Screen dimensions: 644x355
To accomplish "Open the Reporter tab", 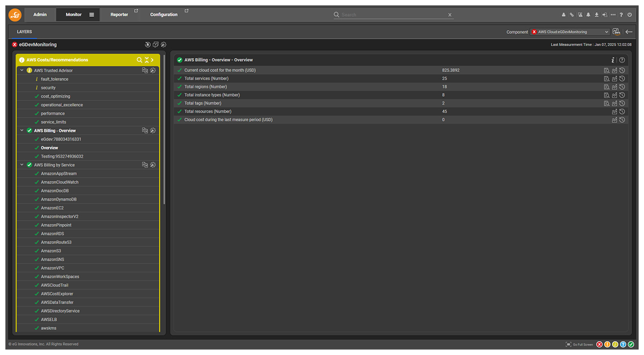I will (x=119, y=15).
